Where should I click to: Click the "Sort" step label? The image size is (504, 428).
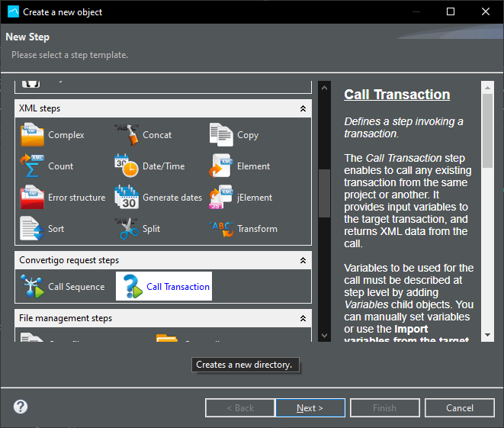[x=56, y=229]
